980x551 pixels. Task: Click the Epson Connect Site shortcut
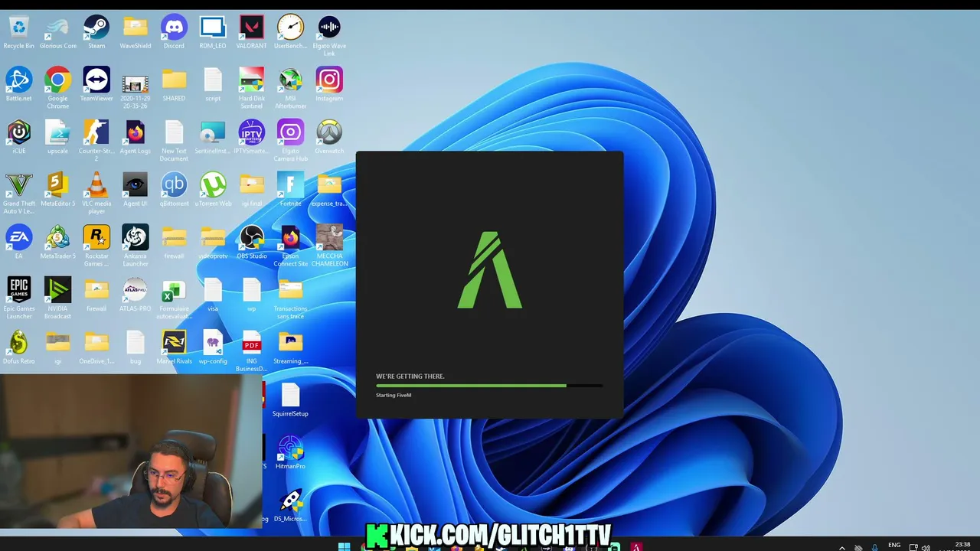pyautogui.click(x=290, y=237)
